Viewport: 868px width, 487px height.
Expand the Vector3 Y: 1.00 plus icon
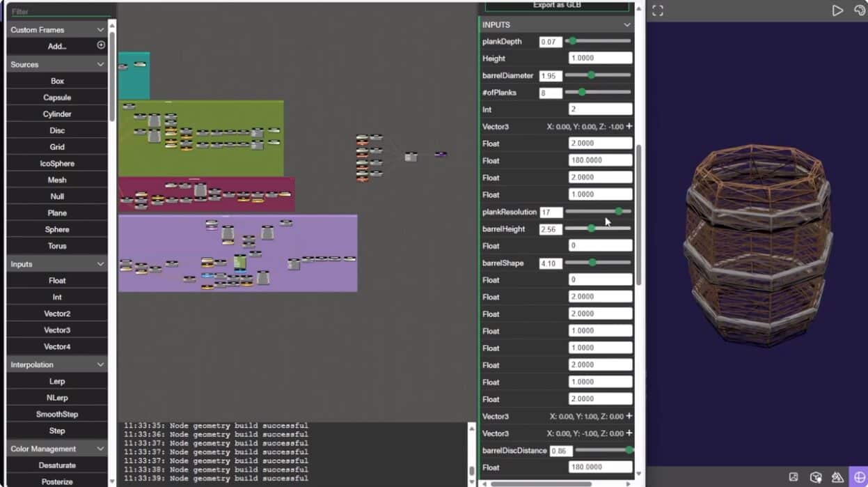pyautogui.click(x=629, y=416)
